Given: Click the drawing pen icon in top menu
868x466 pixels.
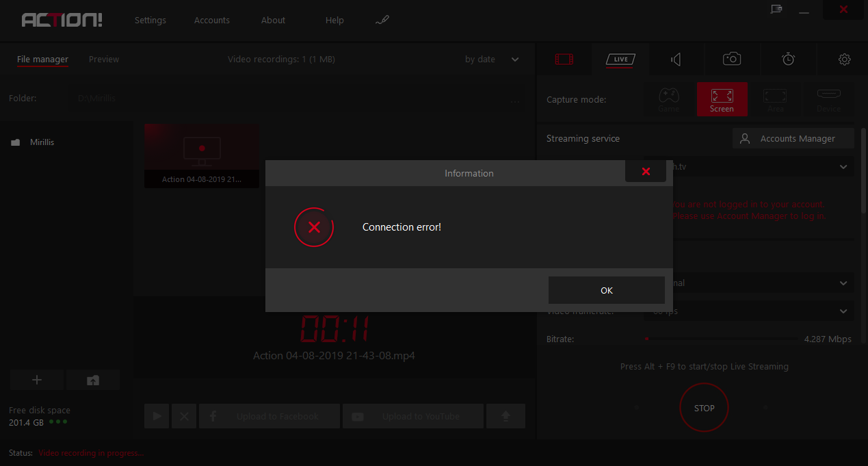Looking at the screenshot, I should (382, 20).
